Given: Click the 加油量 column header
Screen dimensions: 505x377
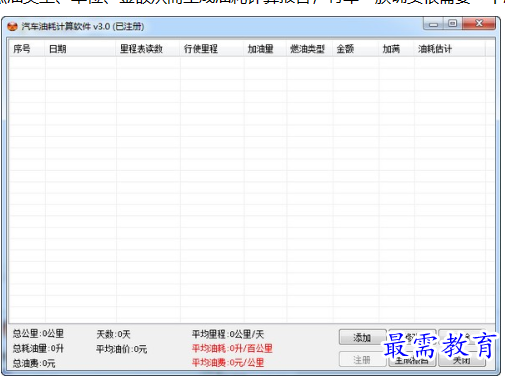Looking at the screenshot, I should (x=265, y=49).
